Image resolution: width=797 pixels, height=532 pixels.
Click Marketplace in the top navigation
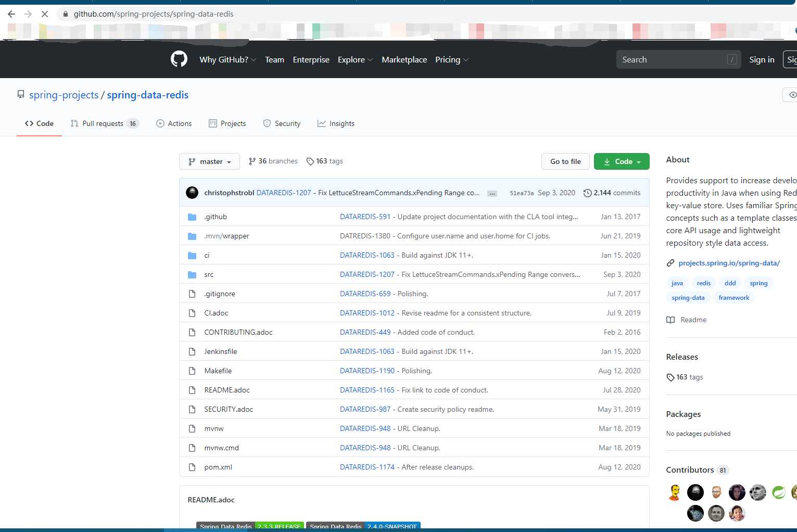coord(404,59)
